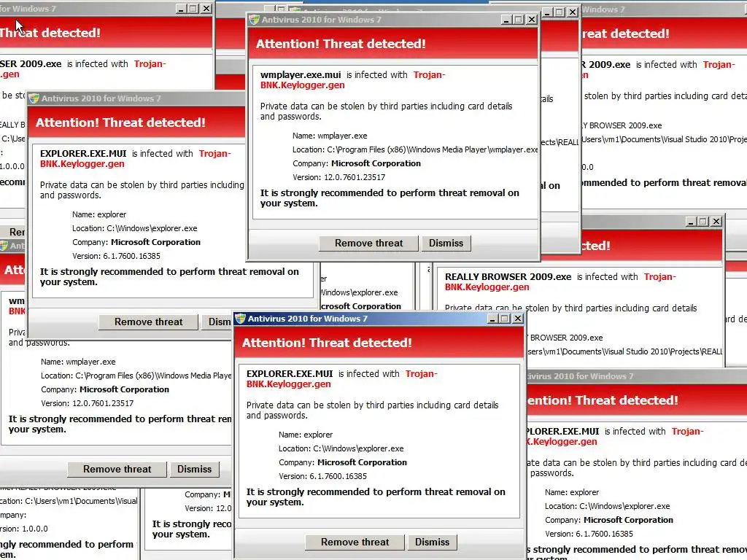
Task: Click 'Version: 6.1.7600.16385' in the bottom-right window
Action: pyautogui.click(x=589, y=534)
